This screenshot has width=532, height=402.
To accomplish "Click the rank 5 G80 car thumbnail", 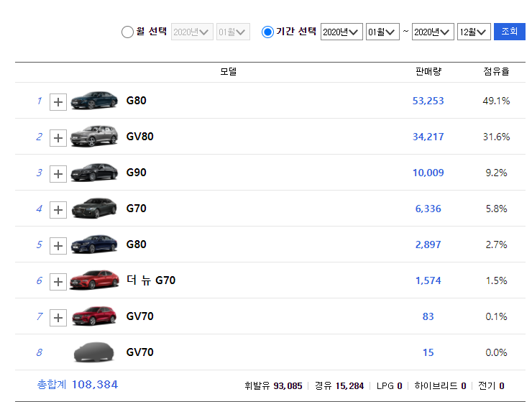I will point(94,244).
